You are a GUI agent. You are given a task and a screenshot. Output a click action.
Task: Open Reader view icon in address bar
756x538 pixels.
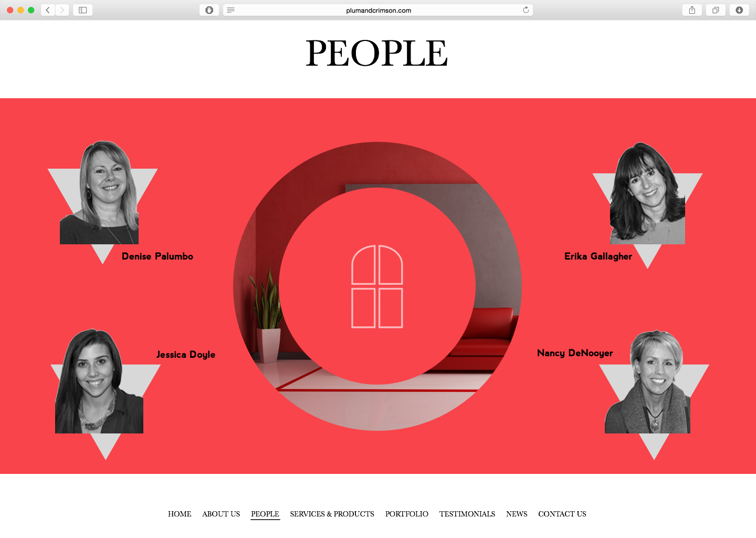pos(230,10)
